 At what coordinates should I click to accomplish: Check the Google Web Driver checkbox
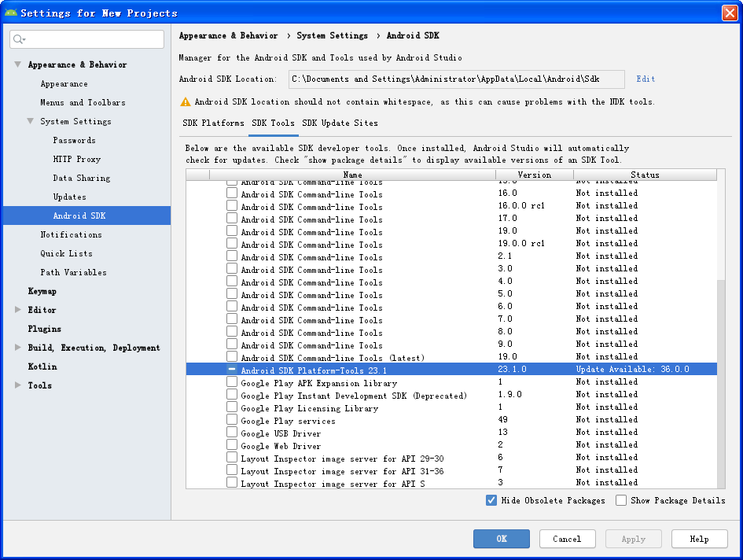pyautogui.click(x=232, y=445)
